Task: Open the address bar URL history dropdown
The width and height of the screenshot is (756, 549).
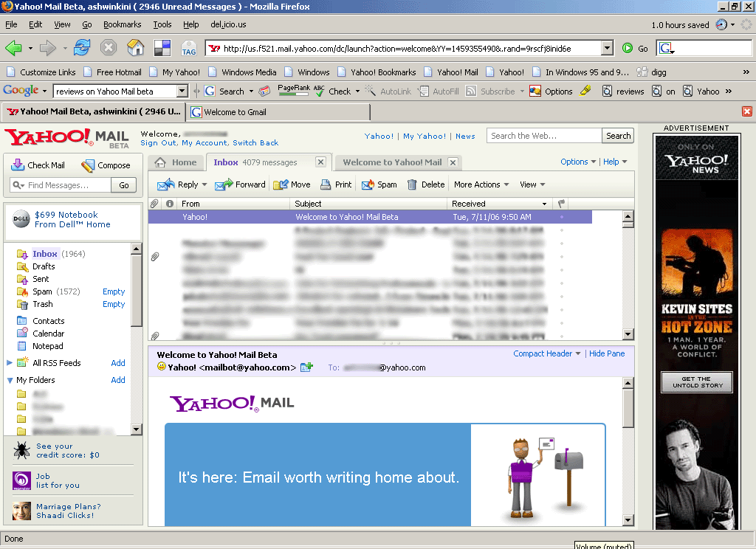Action: [x=608, y=48]
